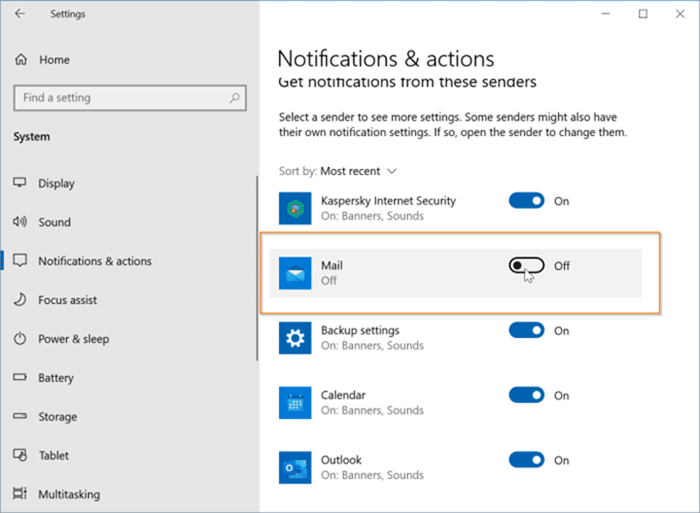Maximize the Settings window

pyautogui.click(x=643, y=14)
